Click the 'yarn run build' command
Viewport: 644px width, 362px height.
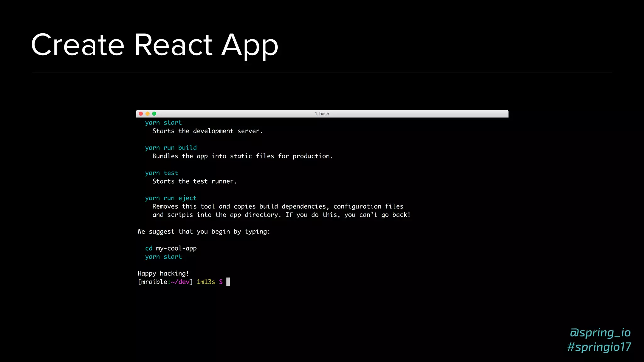171,148
